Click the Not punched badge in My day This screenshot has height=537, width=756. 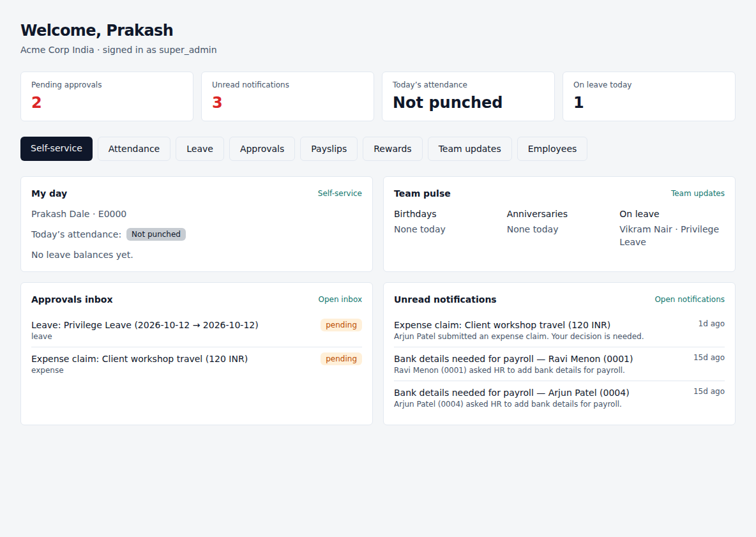point(156,234)
